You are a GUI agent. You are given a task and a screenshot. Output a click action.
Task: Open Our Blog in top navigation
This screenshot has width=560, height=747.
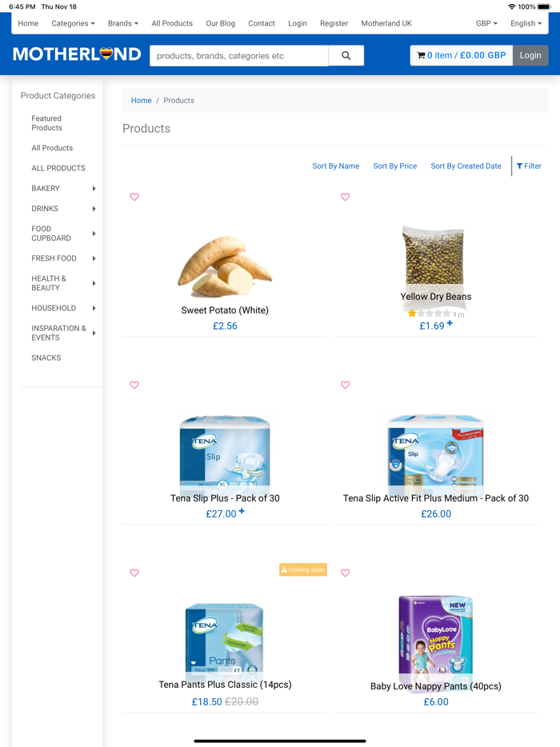(x=220, y=23)
